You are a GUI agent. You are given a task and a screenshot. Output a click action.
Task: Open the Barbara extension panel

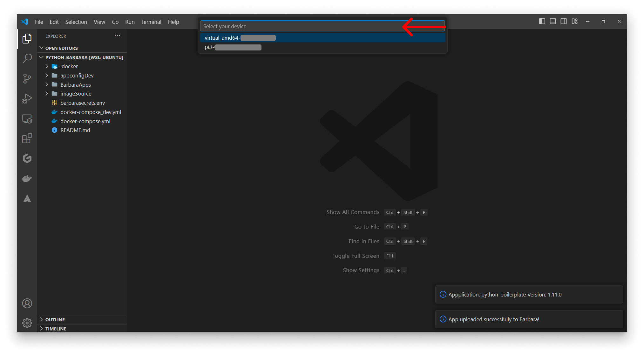click(27, 198)
